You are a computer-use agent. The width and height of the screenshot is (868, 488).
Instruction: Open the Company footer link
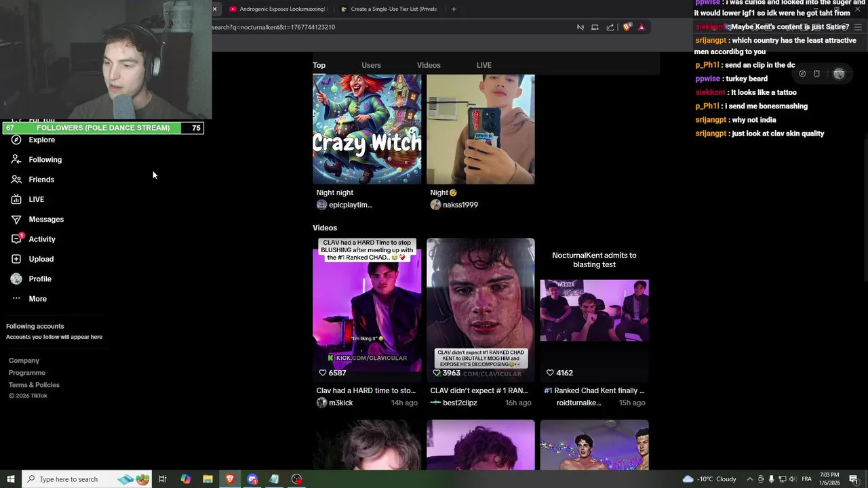tap(24, 361)
